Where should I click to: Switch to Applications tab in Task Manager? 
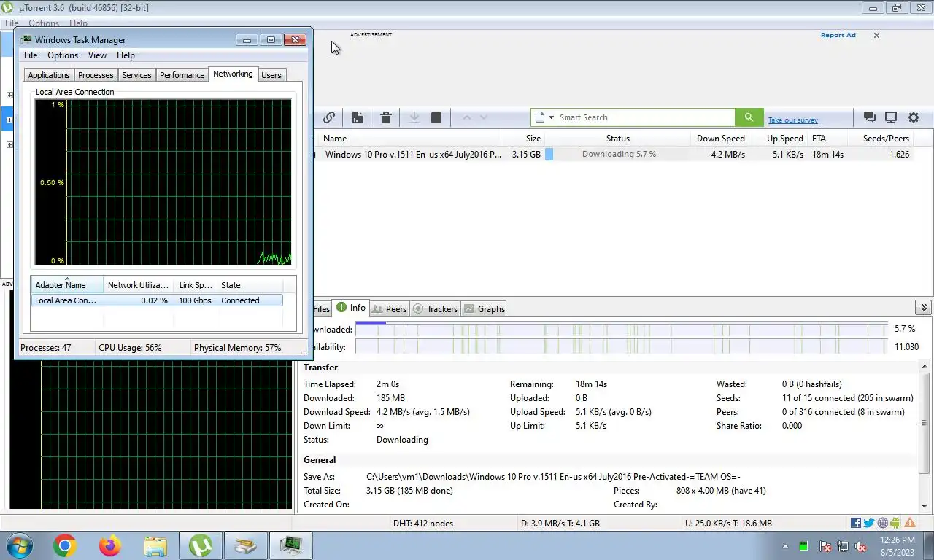pos(49,75)
